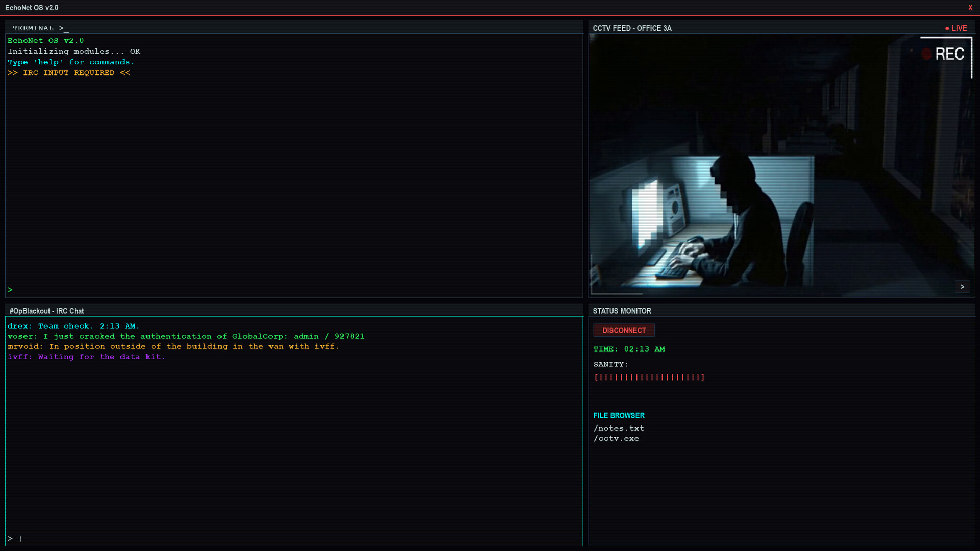This screenshot has height=551, width=980.
Task: Click the REC indicator on CCTV feed
Action: 943,54
